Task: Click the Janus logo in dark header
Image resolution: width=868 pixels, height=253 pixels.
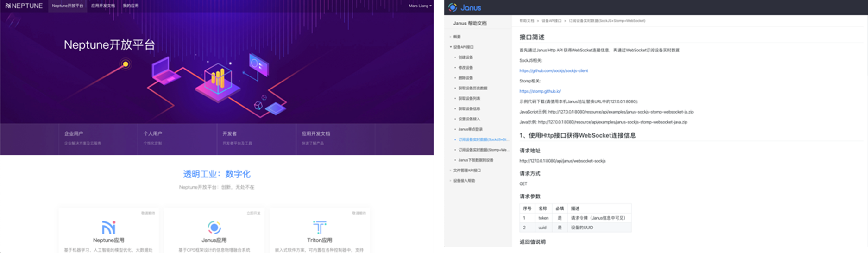Action: click(465, 7)
